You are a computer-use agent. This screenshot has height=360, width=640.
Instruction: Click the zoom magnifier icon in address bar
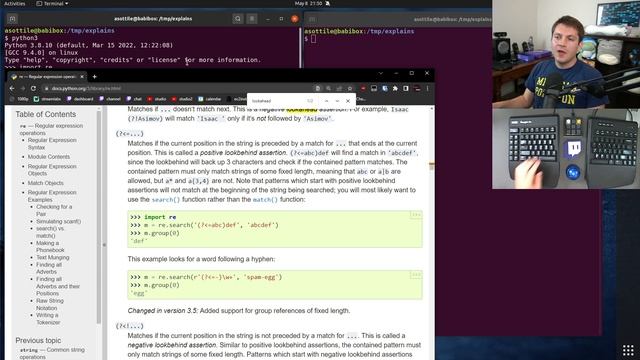[329, 88]
